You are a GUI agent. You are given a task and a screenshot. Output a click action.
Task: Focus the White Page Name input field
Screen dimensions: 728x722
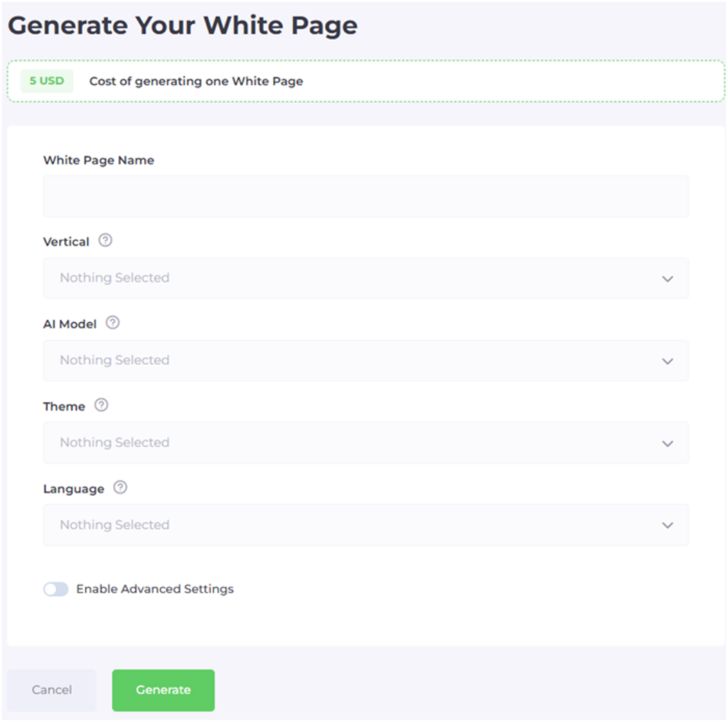pyautogui.click(x=365, y=196)
